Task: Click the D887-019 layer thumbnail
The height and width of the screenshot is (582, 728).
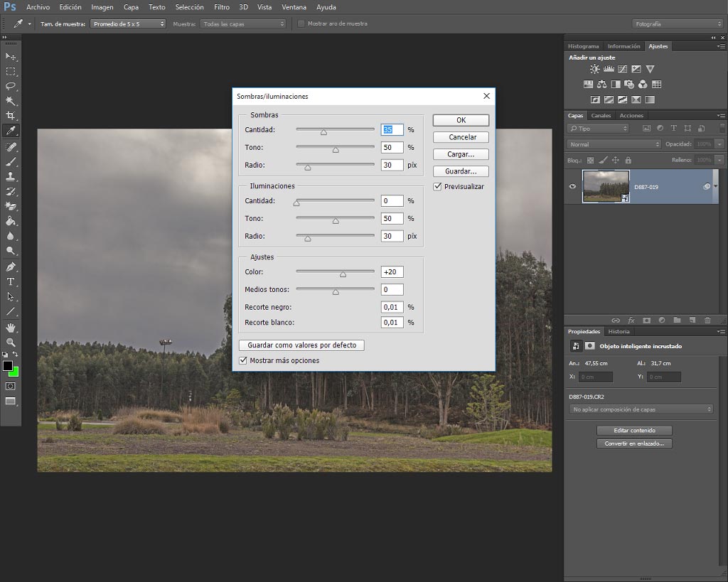Action: (606, 187)
